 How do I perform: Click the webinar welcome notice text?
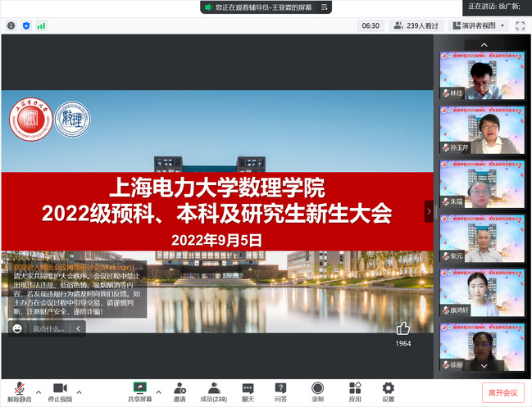coord(76,289)
